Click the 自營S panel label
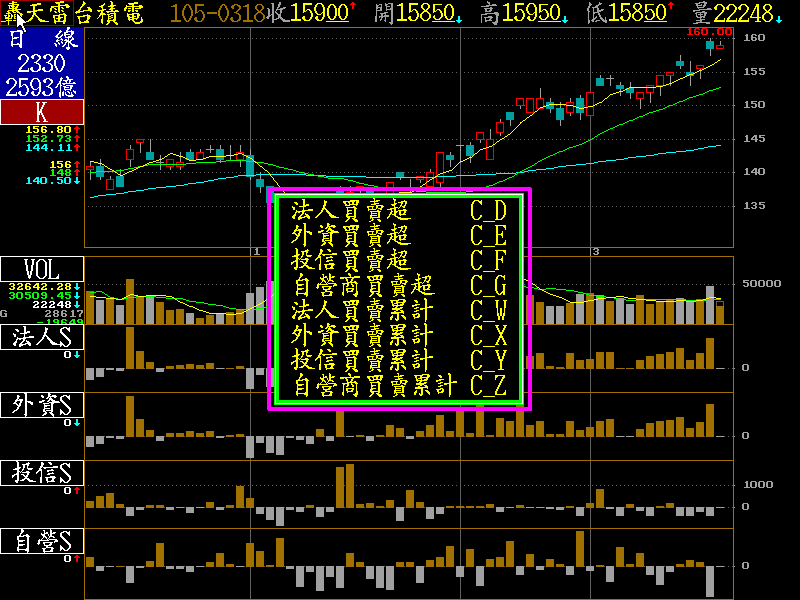This screenshot has width=800, height=600. pyautogui.click(x=42, y=541)
